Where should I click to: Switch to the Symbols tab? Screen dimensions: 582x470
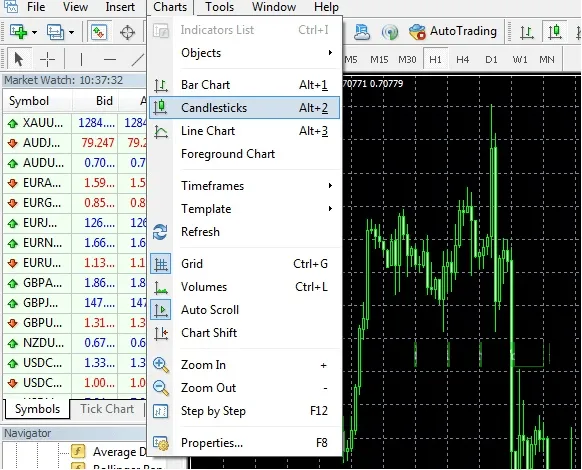click(x=37, y=409)
